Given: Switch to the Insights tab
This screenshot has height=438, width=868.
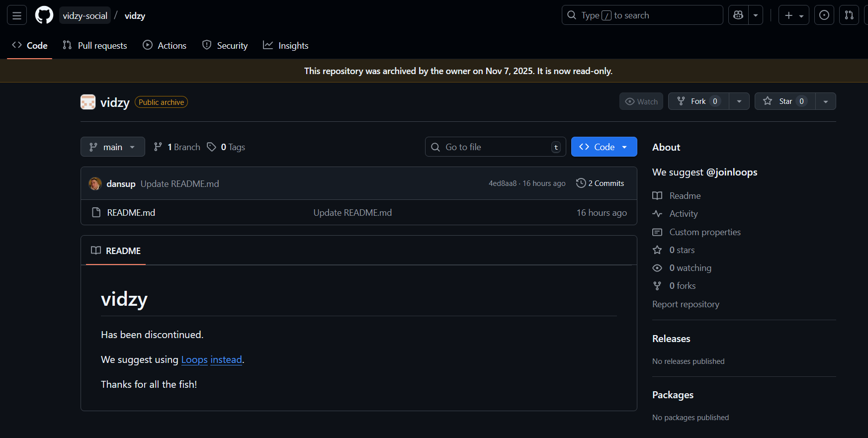Looking at the screenshot, I should point(286,46).
